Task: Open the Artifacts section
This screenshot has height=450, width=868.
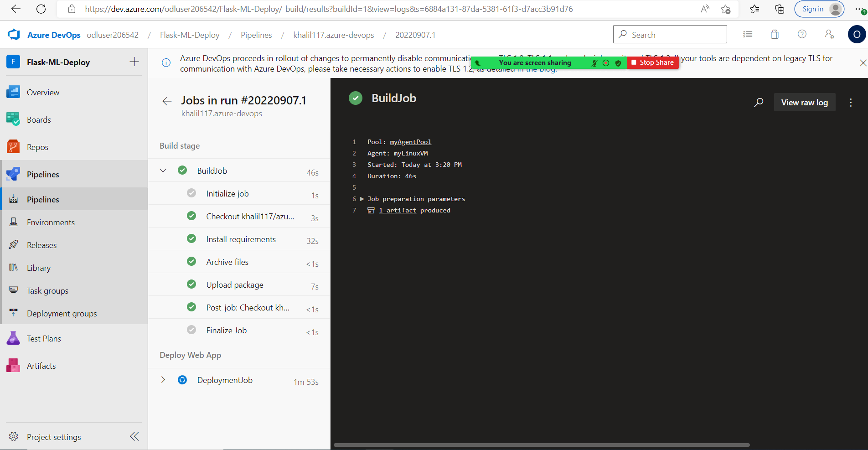Action: [41, 365]
